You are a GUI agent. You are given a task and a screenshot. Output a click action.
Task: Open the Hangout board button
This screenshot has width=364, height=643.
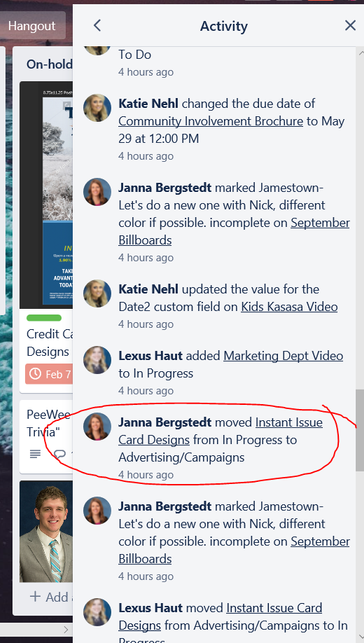point(32,26)
